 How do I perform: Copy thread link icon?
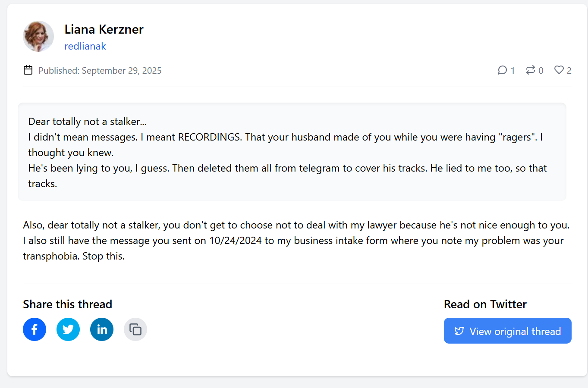point(135,329)
